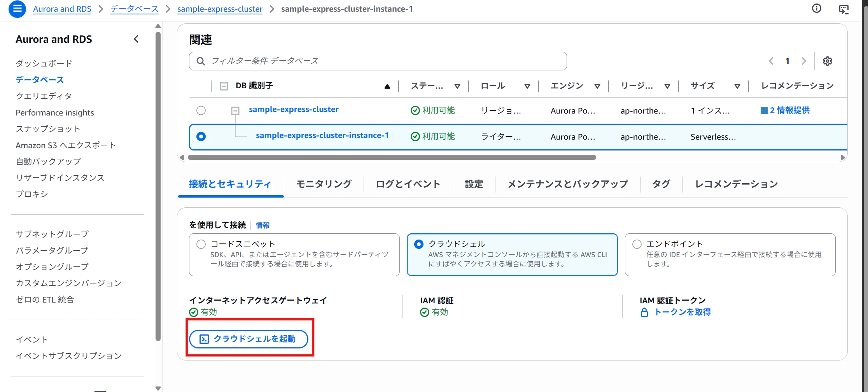The width and height of the screenshot is (868, 392).
Task: Open sample-express-cluster-instance-1 table link
Action: 322,136
